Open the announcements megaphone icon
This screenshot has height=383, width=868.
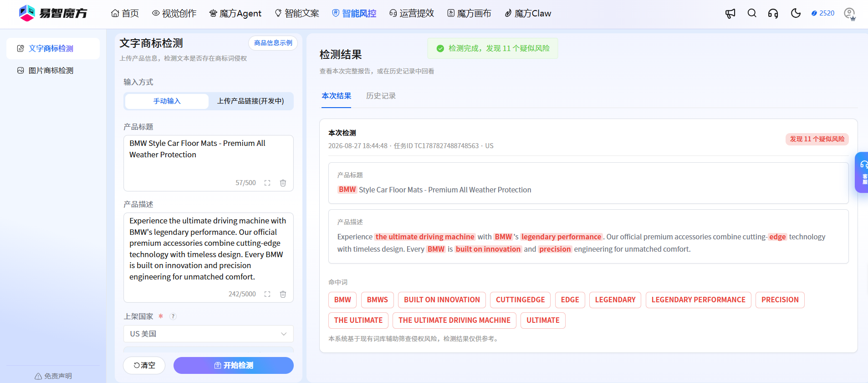[x=730, y=14]
